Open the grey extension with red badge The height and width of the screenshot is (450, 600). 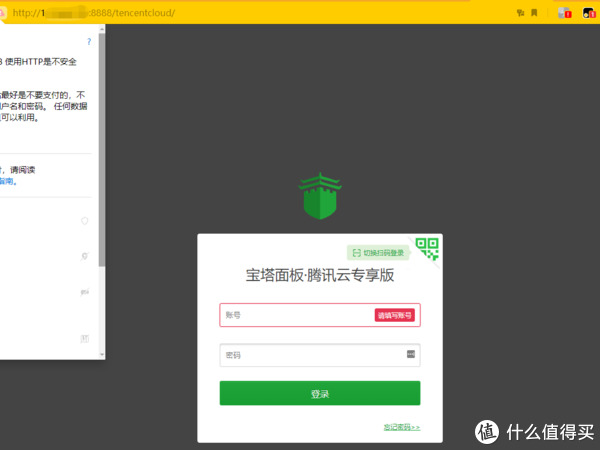[x=564, y=13]
